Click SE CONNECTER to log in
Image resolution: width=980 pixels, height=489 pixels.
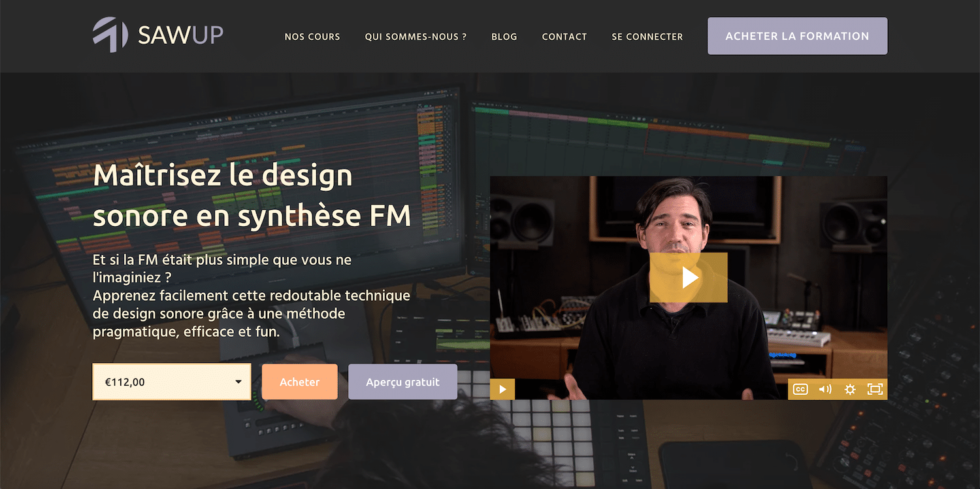point(647,37)
